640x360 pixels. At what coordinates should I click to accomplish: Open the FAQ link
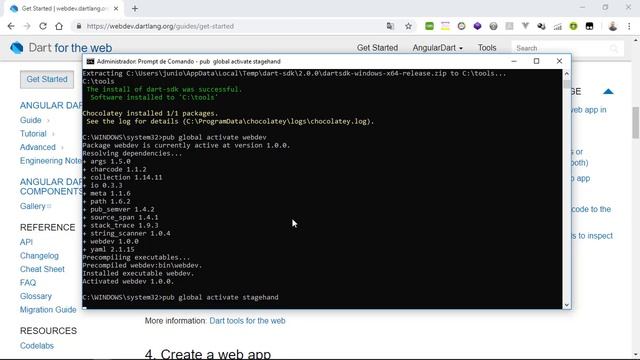(28, 282)
